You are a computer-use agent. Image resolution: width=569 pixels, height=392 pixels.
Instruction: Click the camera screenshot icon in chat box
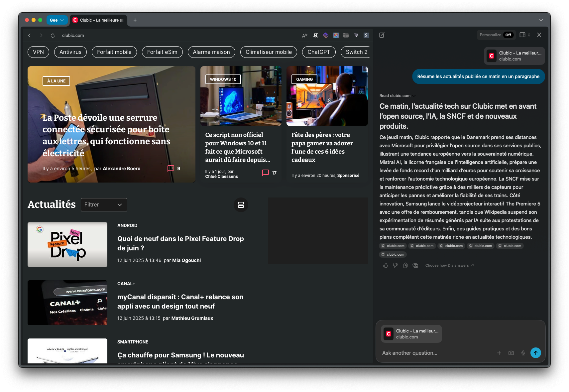(x=511, y=353)
